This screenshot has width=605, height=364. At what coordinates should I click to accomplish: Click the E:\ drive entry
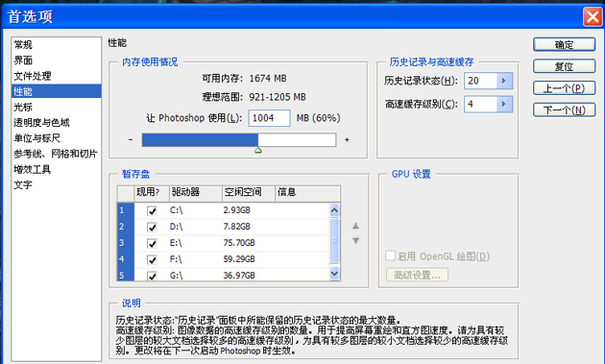click(176, 243)
